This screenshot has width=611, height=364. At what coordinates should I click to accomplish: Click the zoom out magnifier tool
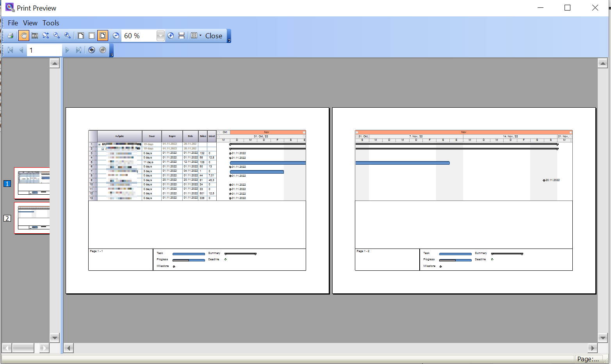(57, 36)
